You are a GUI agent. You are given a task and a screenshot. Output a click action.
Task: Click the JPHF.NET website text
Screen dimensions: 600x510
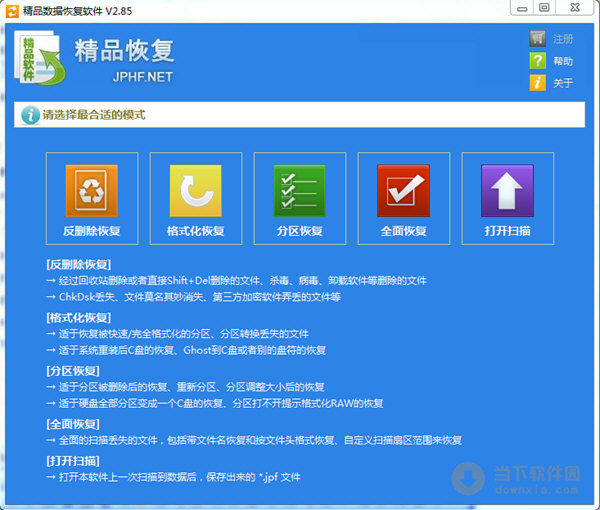(142, 77)
